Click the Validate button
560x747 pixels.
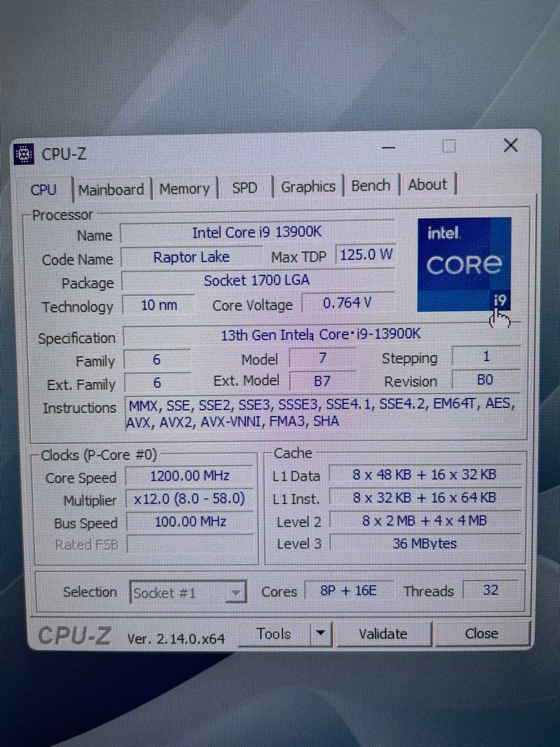[382, 634]
